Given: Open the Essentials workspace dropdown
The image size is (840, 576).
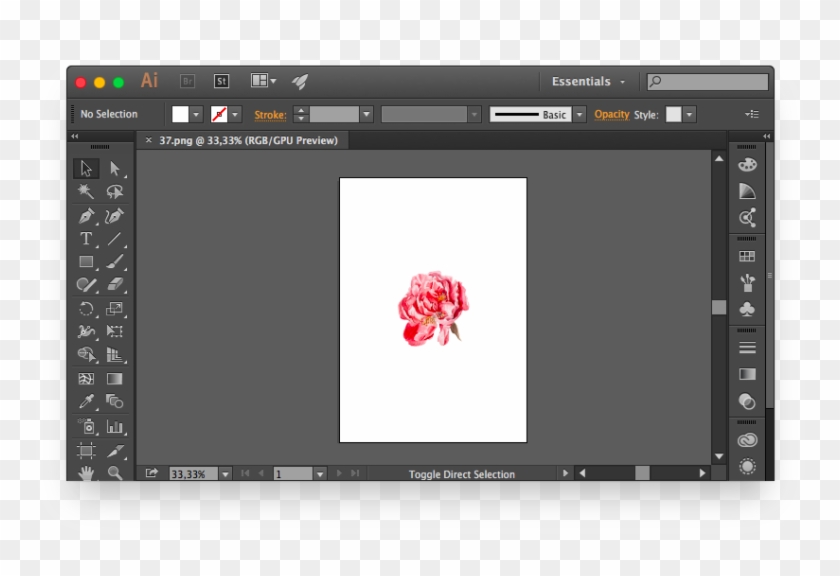Looking at the screenshot, I should pos(586,81).
